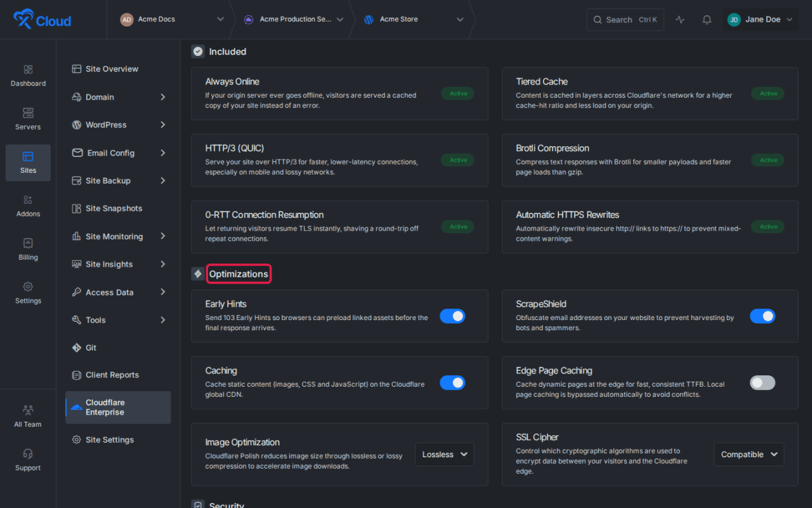Open the Site Monitoring menu item
The image size is (812, 508).
pos(118,236)
